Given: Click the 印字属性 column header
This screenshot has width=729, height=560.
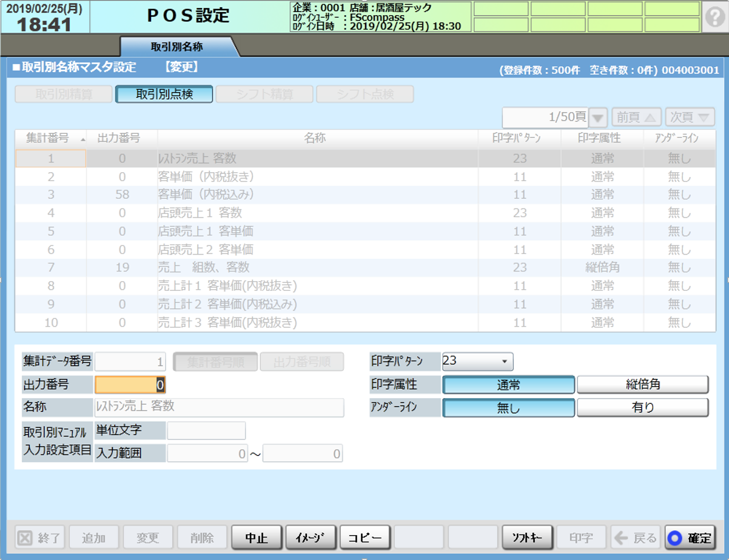Looking at the screenshot, I should pos(602,138).
